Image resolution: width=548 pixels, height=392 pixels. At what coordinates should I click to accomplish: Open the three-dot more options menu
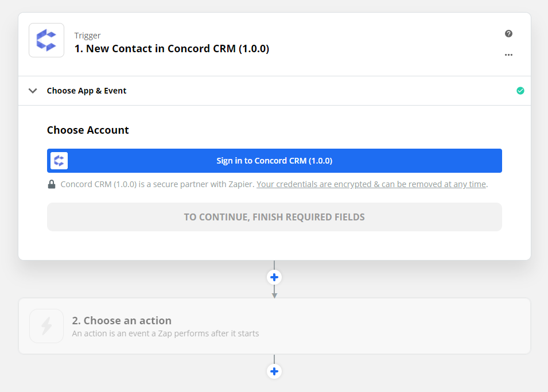point(508,55)
